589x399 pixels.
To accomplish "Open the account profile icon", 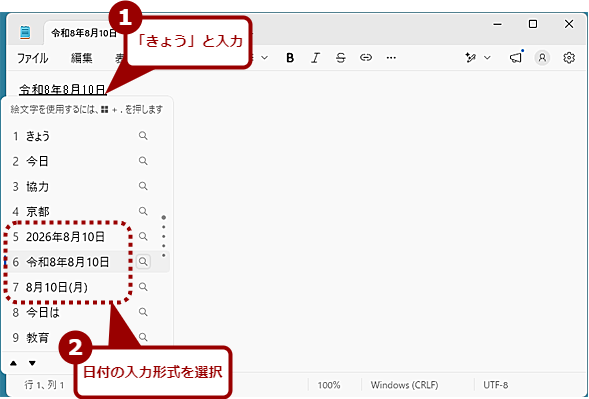I will click(542, 58).
